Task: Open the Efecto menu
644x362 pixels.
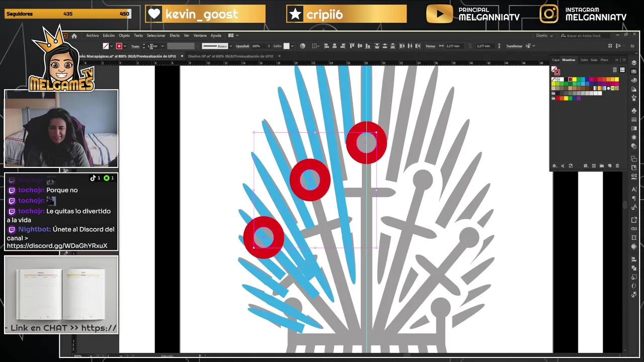Action: tap(175, 36)
